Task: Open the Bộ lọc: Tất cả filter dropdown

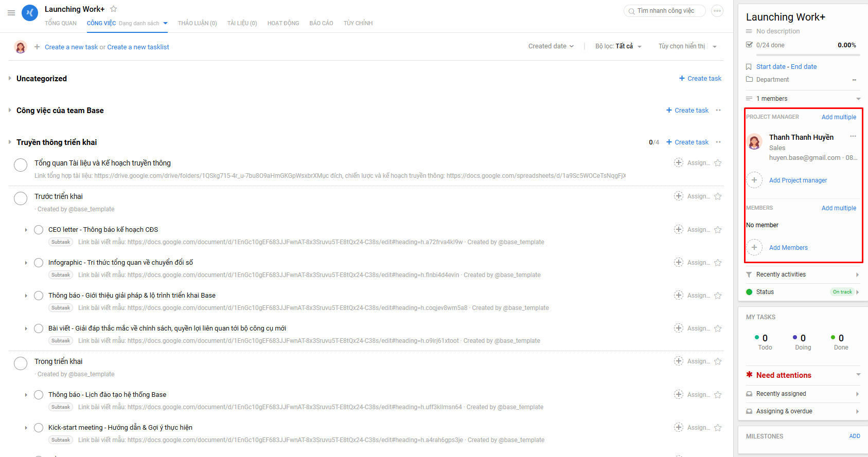Action: [618, 46]
